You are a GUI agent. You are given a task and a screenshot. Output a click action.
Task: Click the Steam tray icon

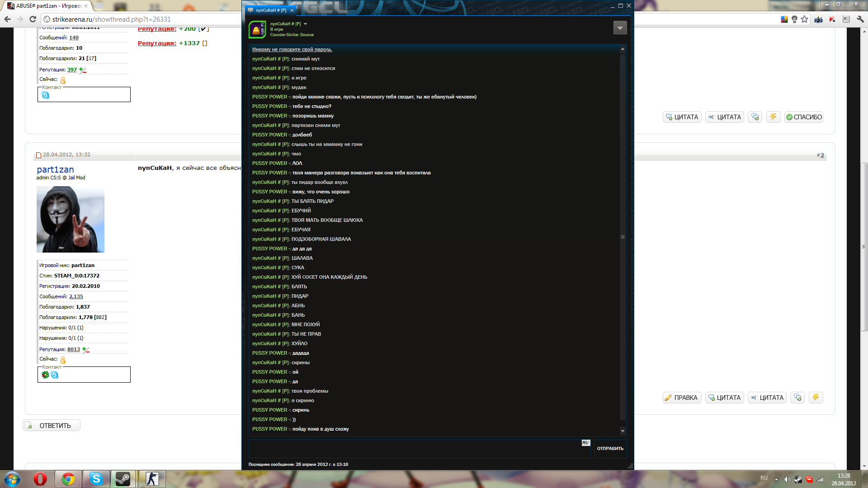coord(798,479)
